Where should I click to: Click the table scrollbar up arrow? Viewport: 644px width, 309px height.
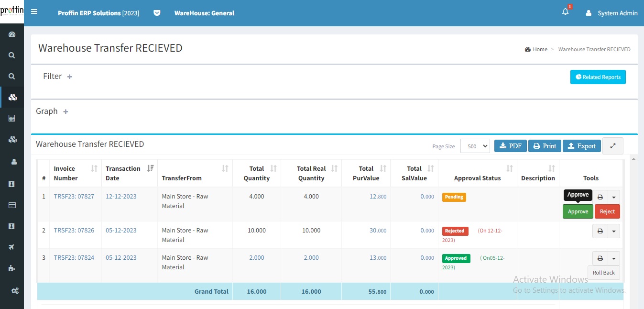coord(633,158)
